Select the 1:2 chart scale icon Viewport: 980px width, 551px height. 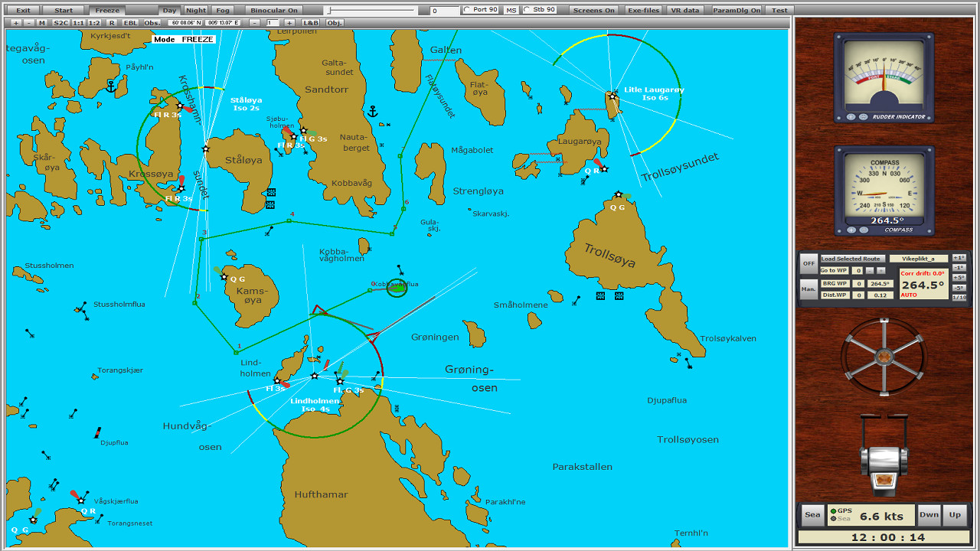point(93,22)
